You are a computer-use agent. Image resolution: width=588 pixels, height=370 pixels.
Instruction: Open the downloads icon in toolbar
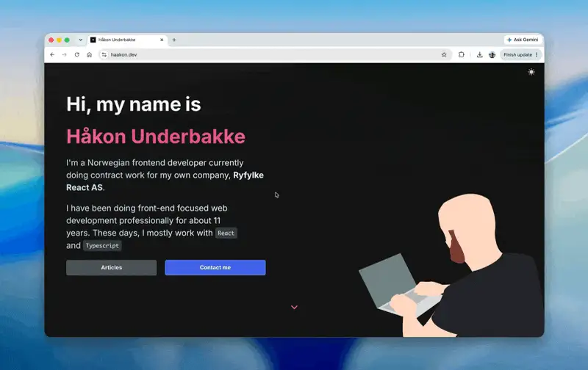(480, 54)
